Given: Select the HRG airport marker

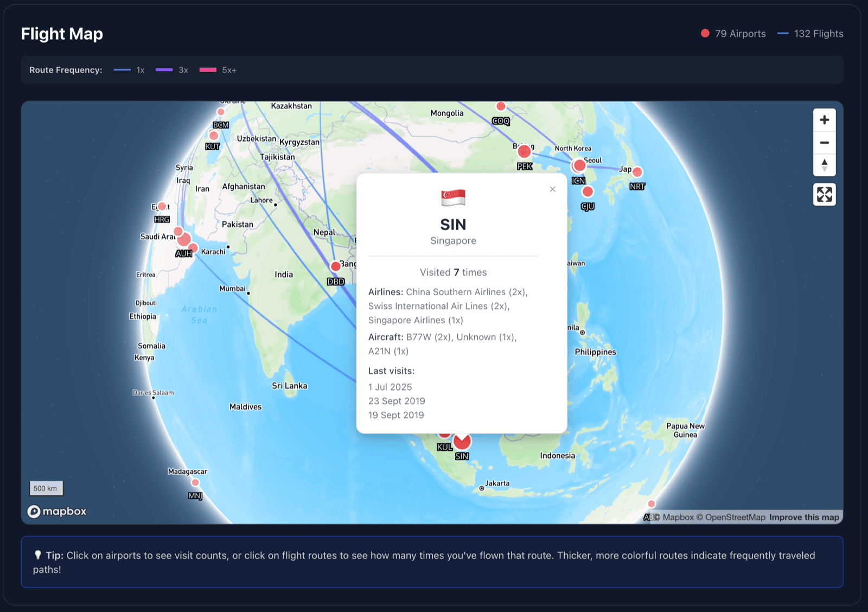Looking at the screenshot, I should click(162, 206).
